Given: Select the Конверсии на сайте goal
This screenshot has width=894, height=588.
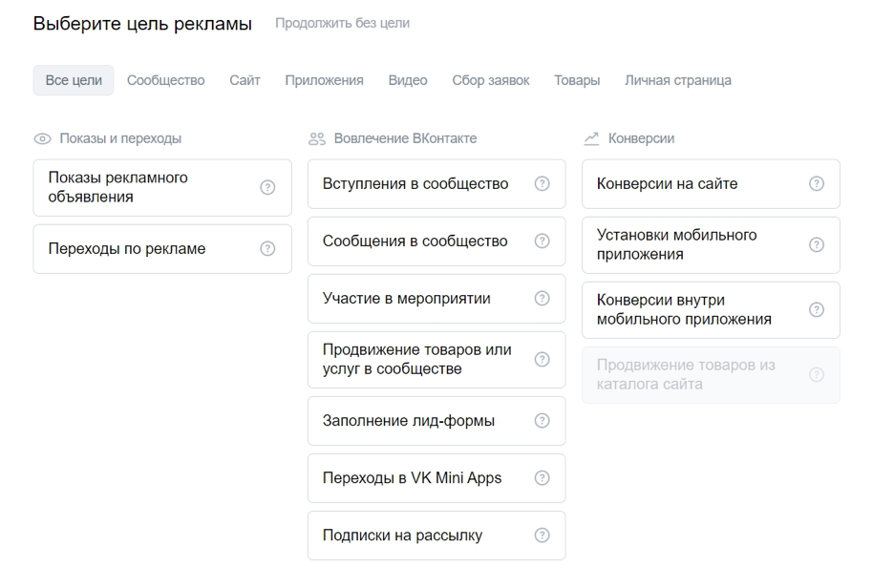Looking at the screenshot, I should [712, 184].
